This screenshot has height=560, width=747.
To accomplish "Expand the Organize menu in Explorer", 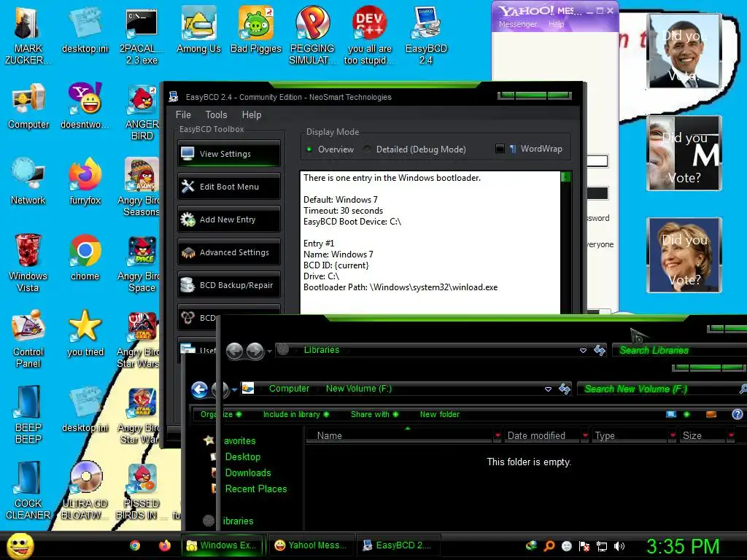I will click(x=220, y=414).
